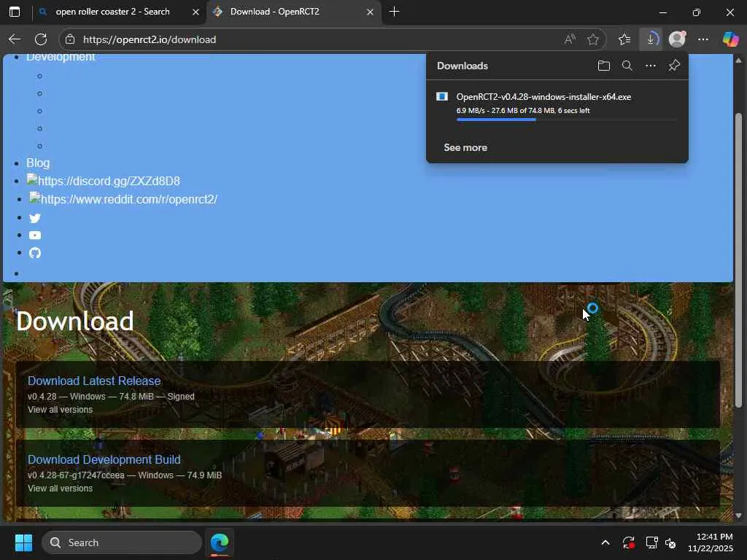Close the Download - OpenRCT2 tab
The height and width of the screenshot is (560, 747).
tap(370, 12)
